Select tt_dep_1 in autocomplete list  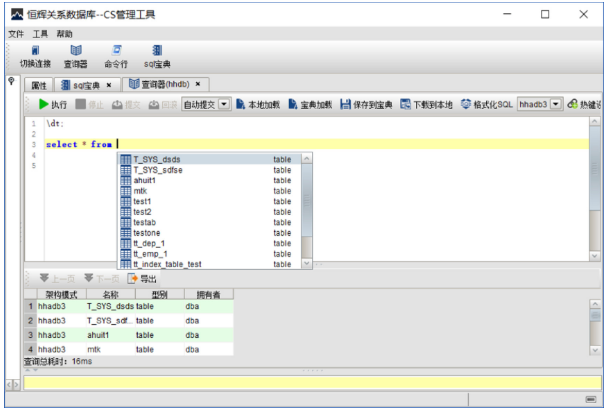210,244
